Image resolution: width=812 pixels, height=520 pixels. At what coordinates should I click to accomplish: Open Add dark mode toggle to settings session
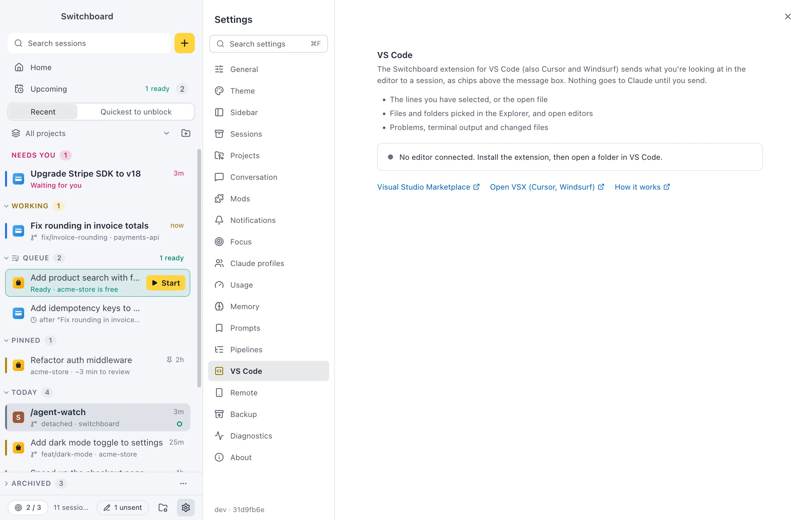(x=98, y=448)
